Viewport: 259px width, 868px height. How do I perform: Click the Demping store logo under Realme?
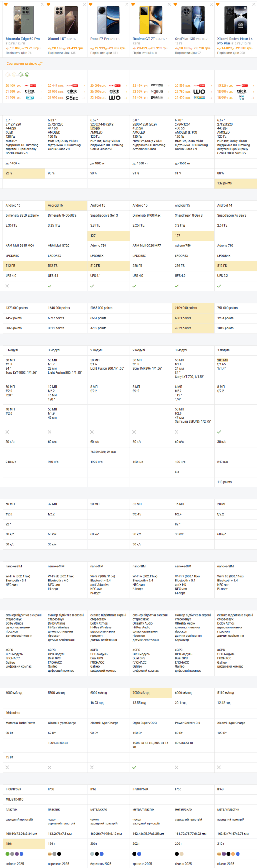(x=157, y=85)
